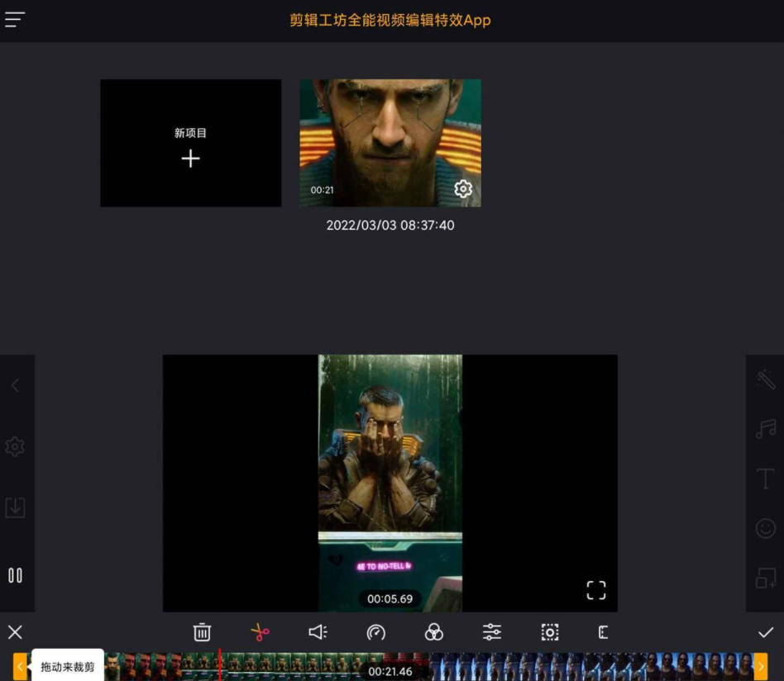Go back using left sidebar chevron
Image resolution: width=784 pixels, height=681 pixels.
pyautogui.click(x=15, y=385)
